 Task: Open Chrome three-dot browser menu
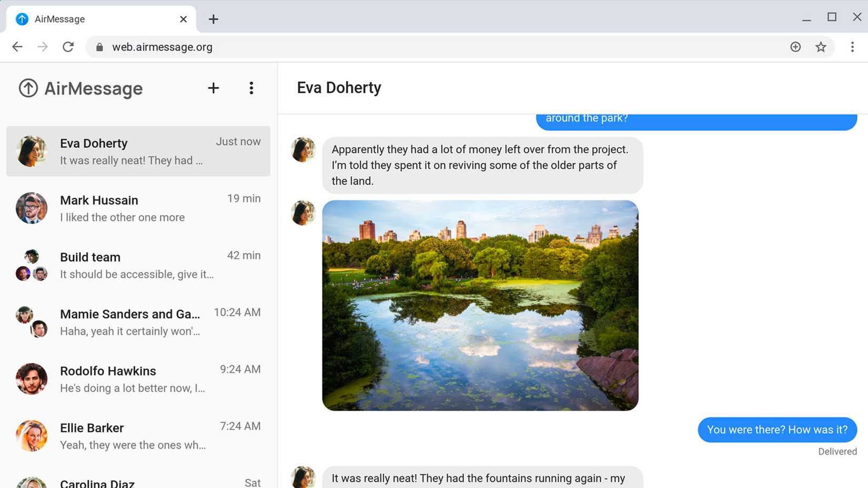[852, 47]
